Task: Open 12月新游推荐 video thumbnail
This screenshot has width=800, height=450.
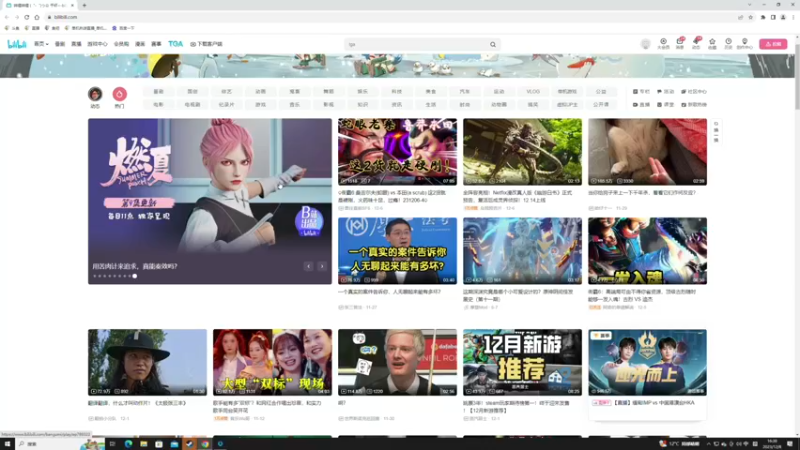Action: (522, 362)
